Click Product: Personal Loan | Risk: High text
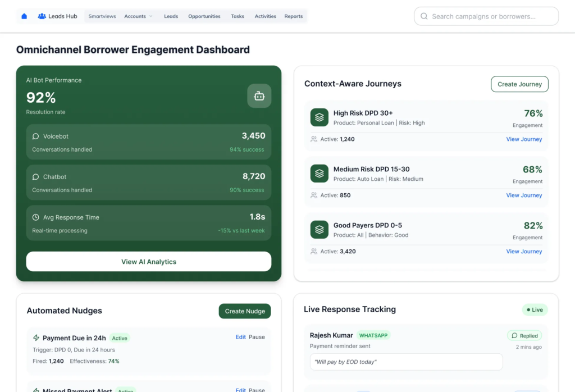Screen dimensions: 575x392 pyautogui.click(x=379, y=123)
